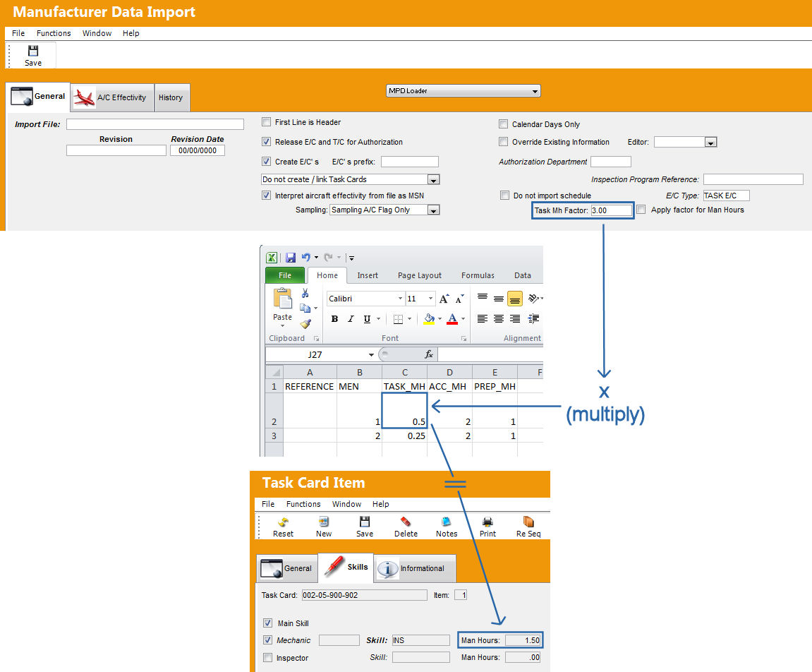Image resolution: width=812 pixels, height=672 pixels.
Task: Open the Editor dropdown
Action: tap(710, 142)
